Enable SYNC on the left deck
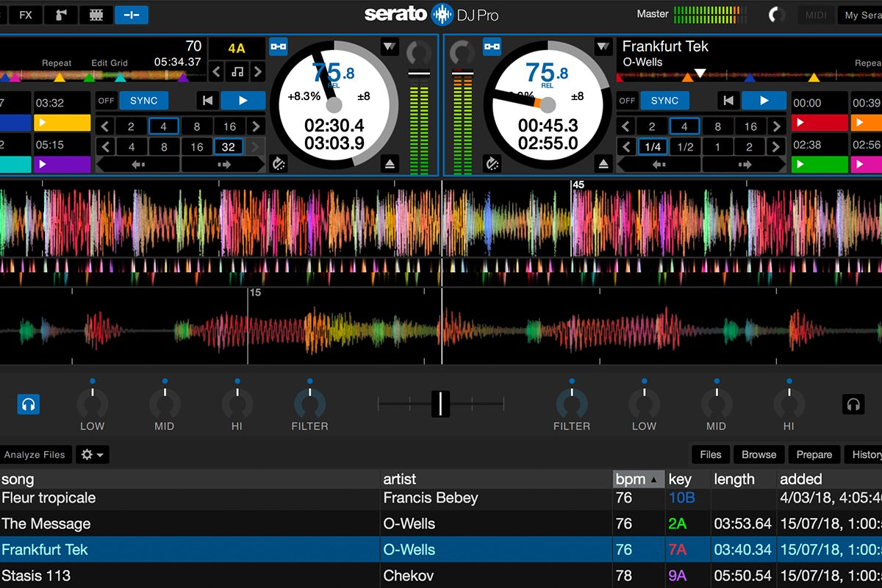882x588 pixels. coord(143,101)
